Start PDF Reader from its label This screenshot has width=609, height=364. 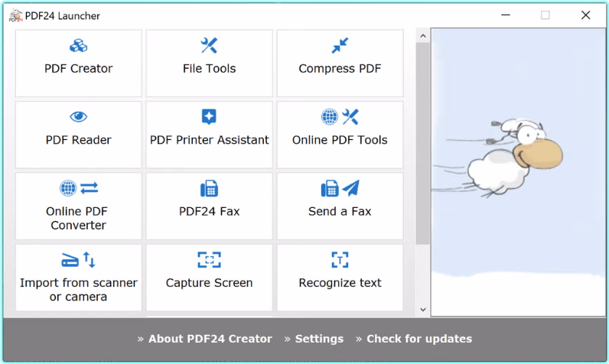pyautogui.click(x=79, y=140)
